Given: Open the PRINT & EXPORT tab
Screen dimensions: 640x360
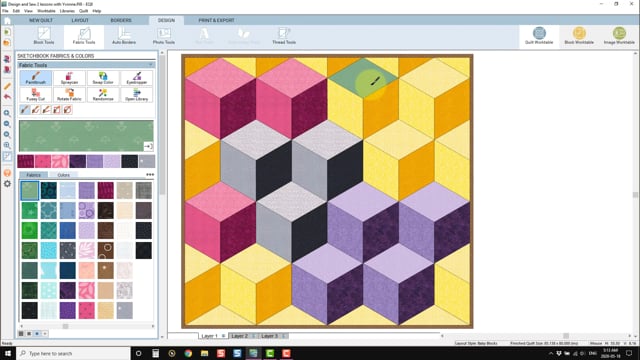Looking at the screenshot, I should point(216,20).
